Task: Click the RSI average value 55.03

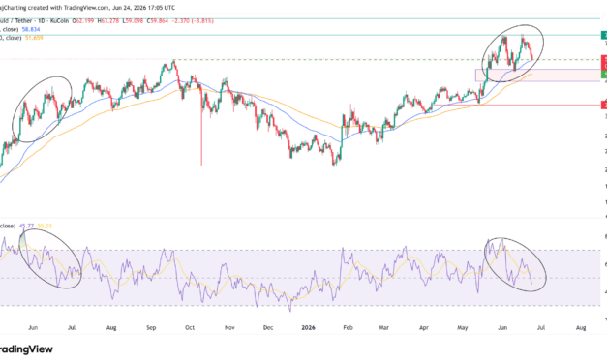Action: point(45,226)
